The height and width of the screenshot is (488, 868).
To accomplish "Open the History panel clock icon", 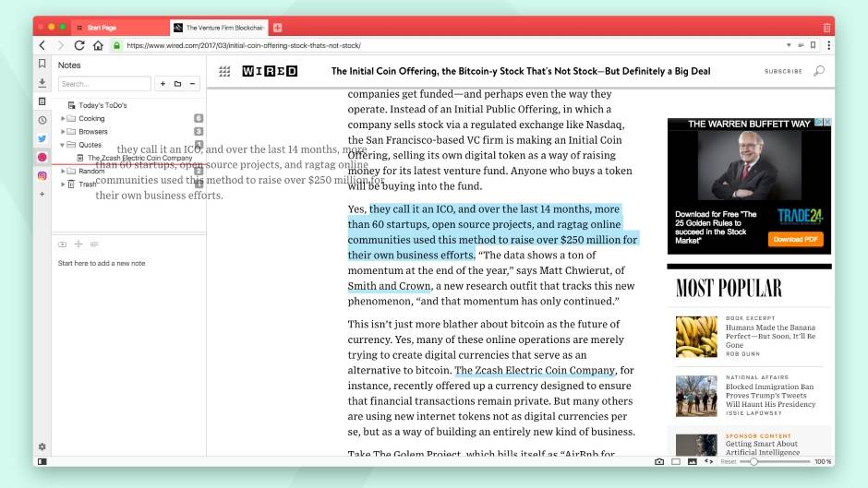I will [42, 120].
